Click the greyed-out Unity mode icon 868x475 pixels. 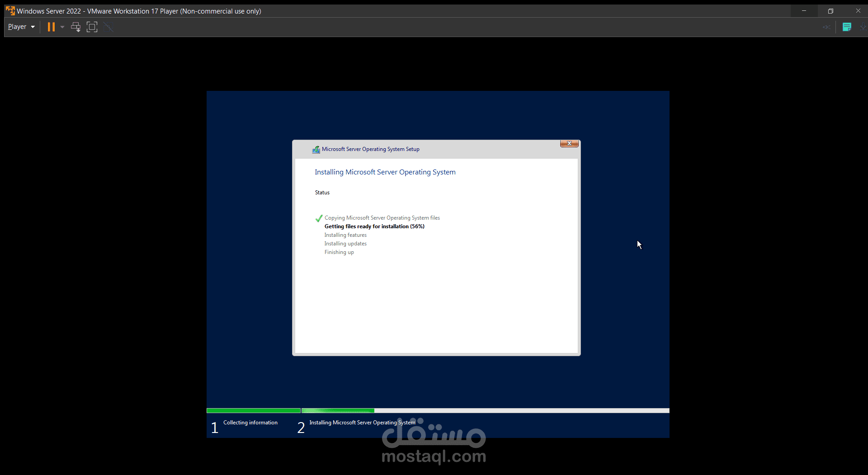(108, 27)
